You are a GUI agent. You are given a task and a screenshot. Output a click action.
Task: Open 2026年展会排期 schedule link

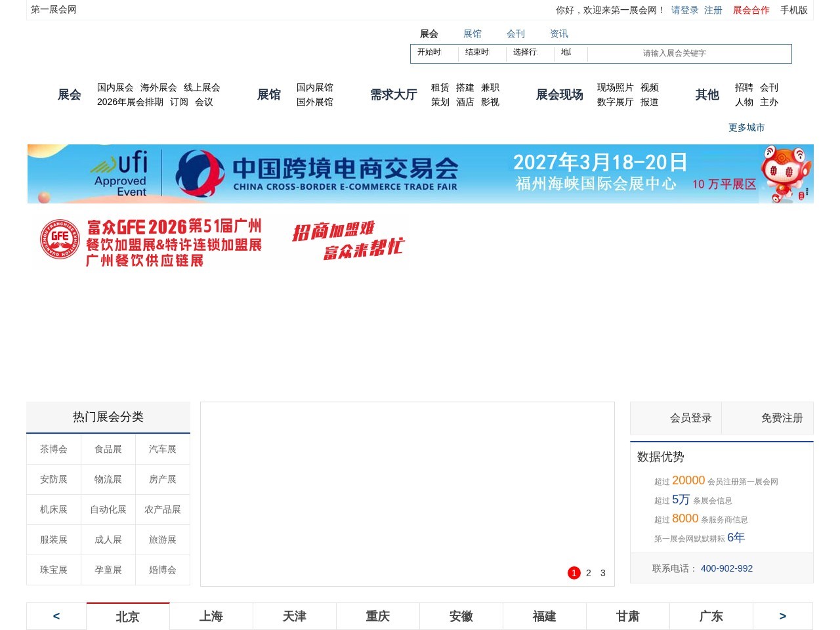tap(130, 102)
